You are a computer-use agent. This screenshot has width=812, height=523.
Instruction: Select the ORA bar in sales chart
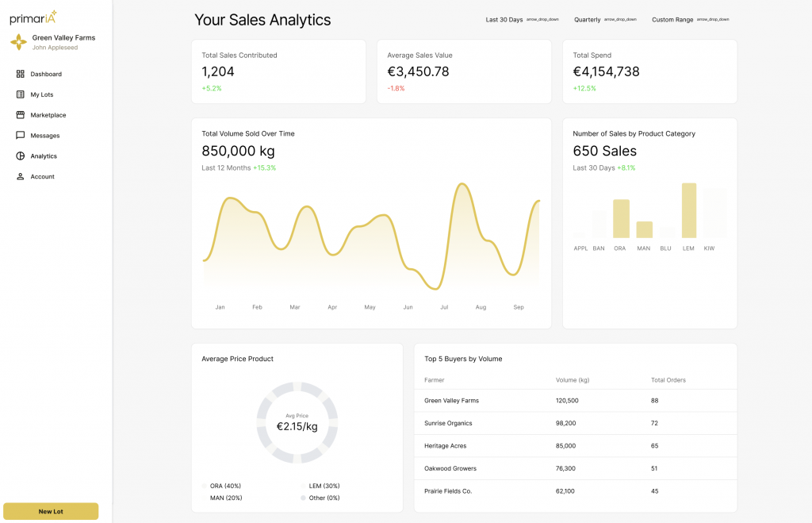pos(621,218)
